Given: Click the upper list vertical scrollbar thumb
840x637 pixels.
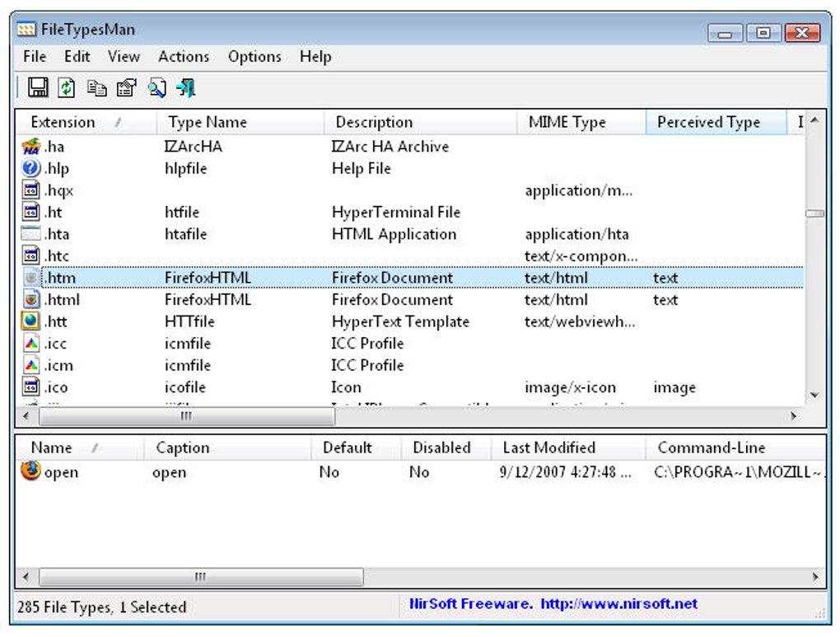Looking at the screenshot, I should point(814,213).
